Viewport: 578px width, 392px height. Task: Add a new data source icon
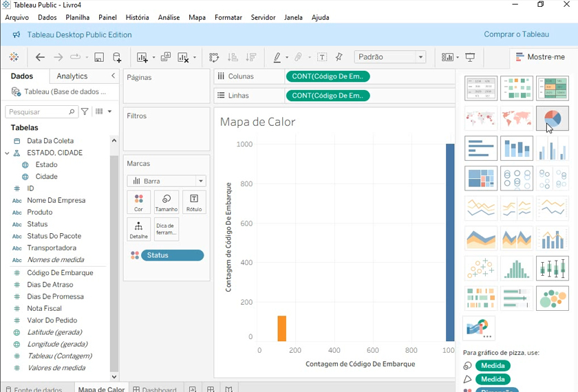(117, 58)
